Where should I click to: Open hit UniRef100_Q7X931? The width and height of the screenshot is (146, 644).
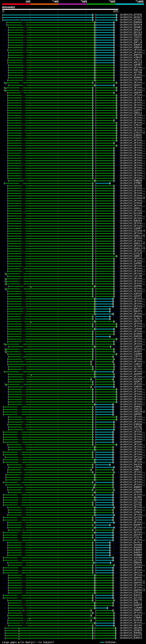click(131, 15)
